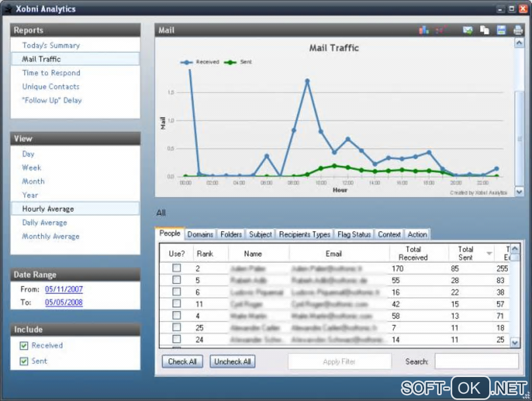The width and height of the screenshot is (532, 401).
Task: Click the Uncheck All button
Action: click(x=233, y=362)
